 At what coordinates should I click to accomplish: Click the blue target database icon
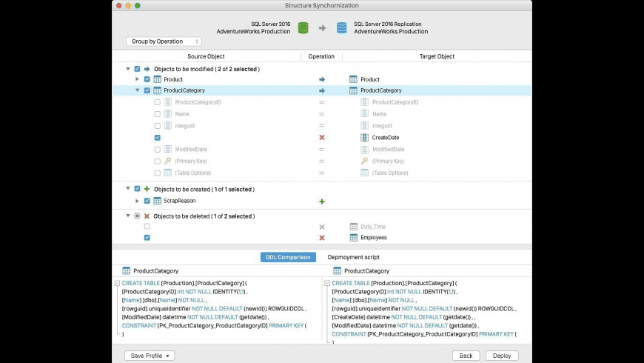coord(341,28)
